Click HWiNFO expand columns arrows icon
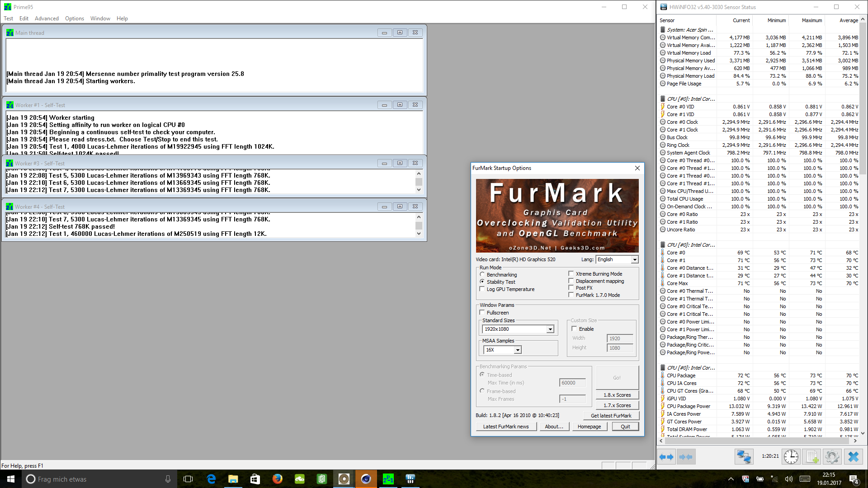Screen dimensions: 868x488 pyautogui.click(x=666, y=457)
